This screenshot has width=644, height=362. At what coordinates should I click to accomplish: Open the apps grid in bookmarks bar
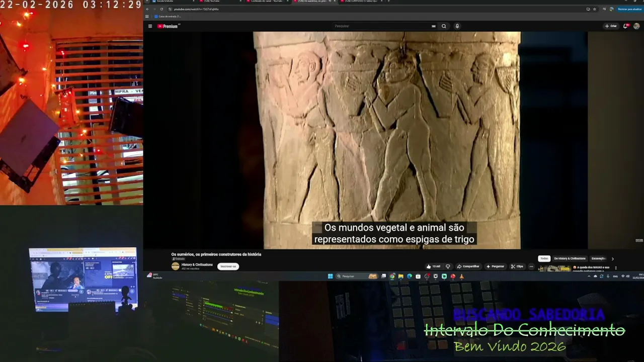[x=147, y=17]
